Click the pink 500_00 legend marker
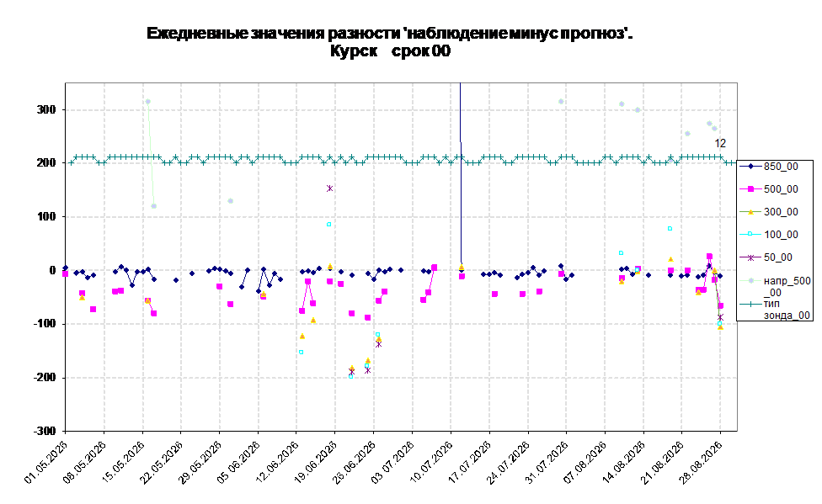The width and height of the screenshot is (822, 504). coord(750,189)
